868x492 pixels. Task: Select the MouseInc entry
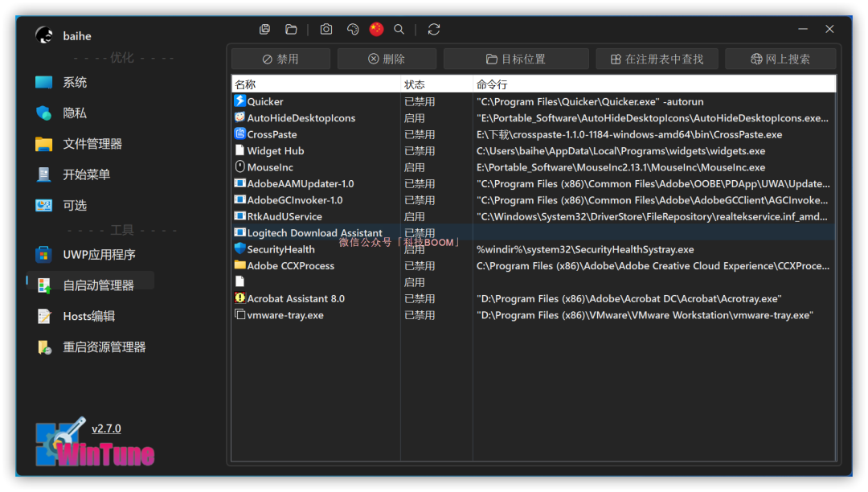coord(534,167)
